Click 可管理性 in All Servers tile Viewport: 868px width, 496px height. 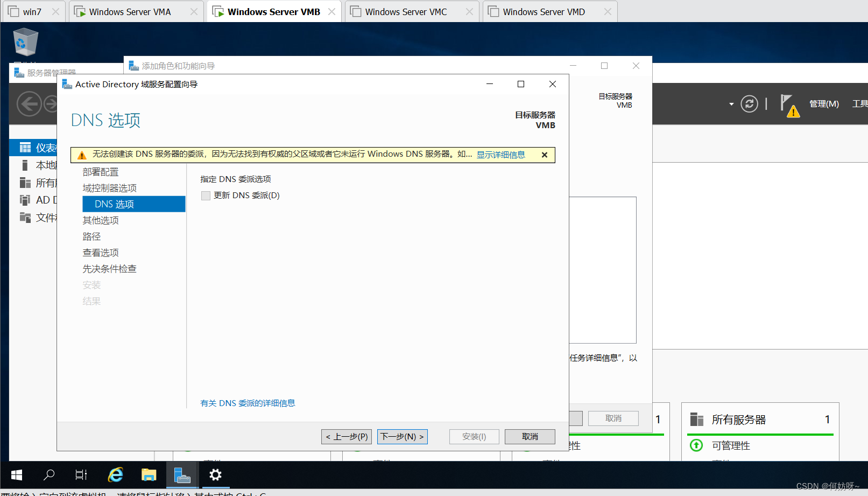point(731,445)
